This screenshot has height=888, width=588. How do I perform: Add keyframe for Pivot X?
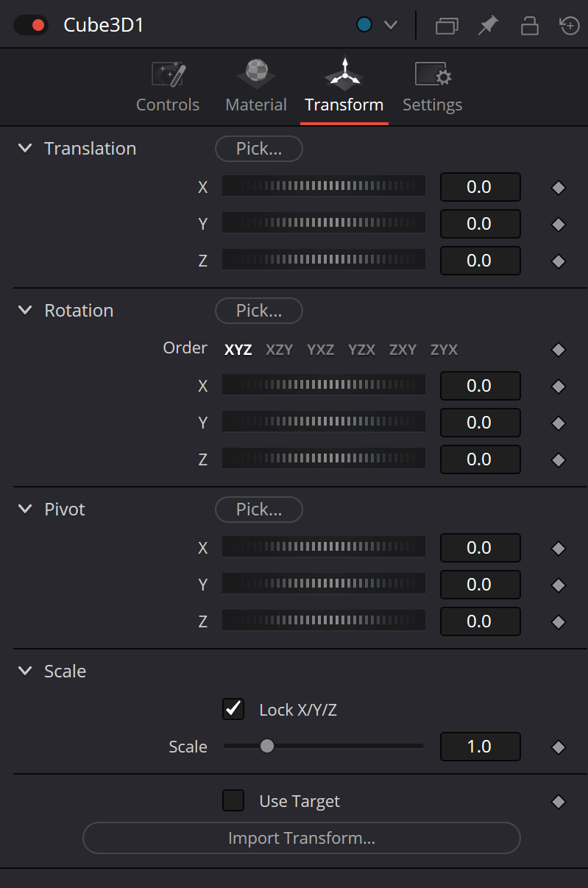(x=559, y=549)
